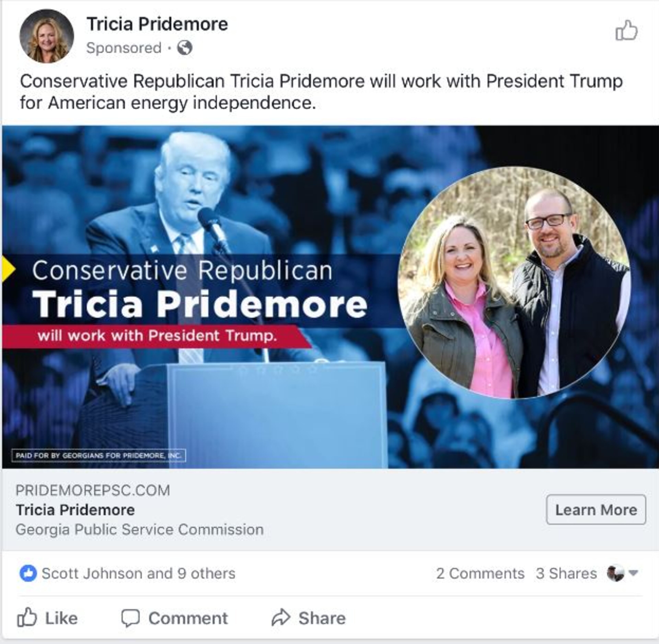659x644 pixels.
Task: Click the Share arrow icon
Action: pos(281,618)
